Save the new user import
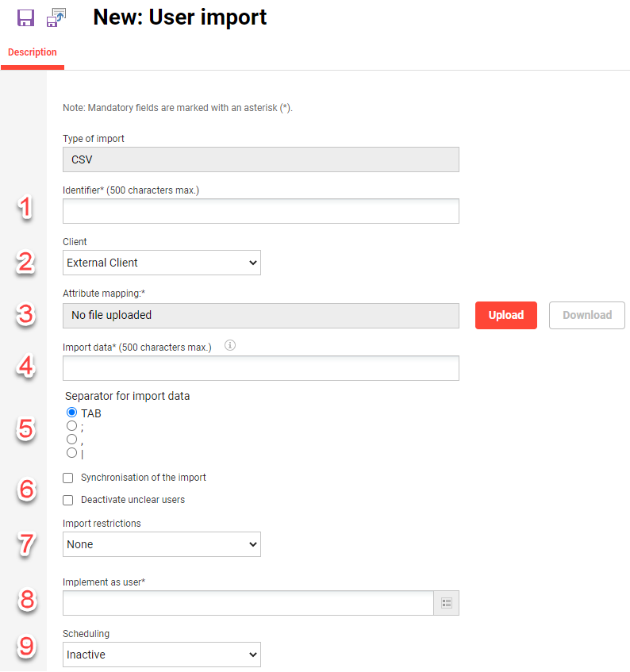This screenshot has width=630, height=672. (x=26, y=17)
